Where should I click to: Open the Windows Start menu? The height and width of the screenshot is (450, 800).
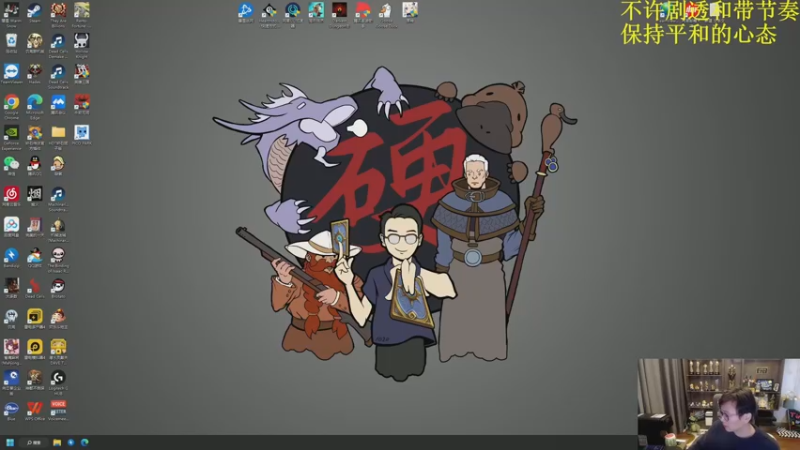10,442
